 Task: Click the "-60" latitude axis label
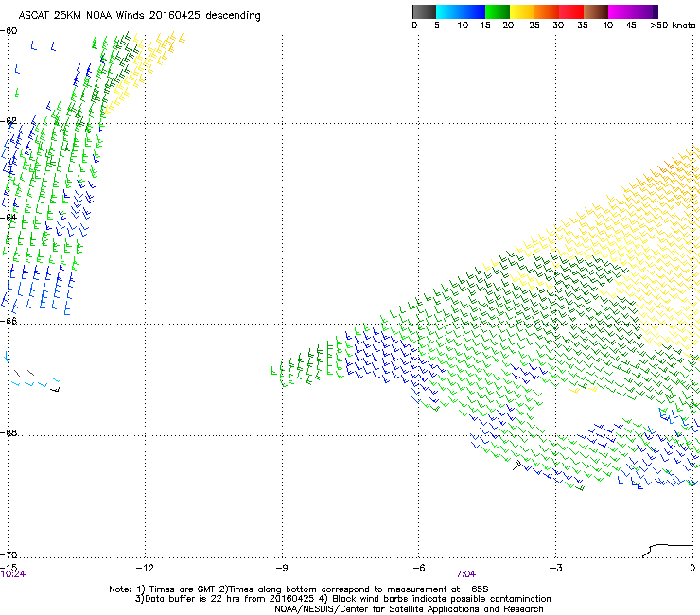tap(9, 31)
